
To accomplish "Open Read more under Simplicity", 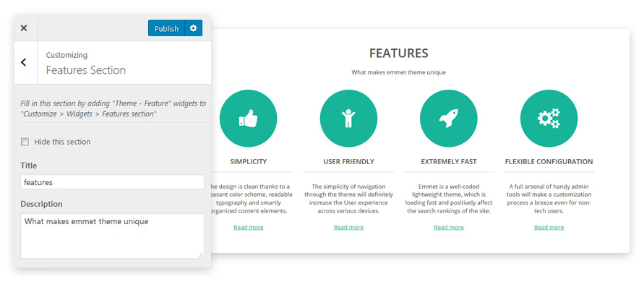I will [x=249, y=227].
